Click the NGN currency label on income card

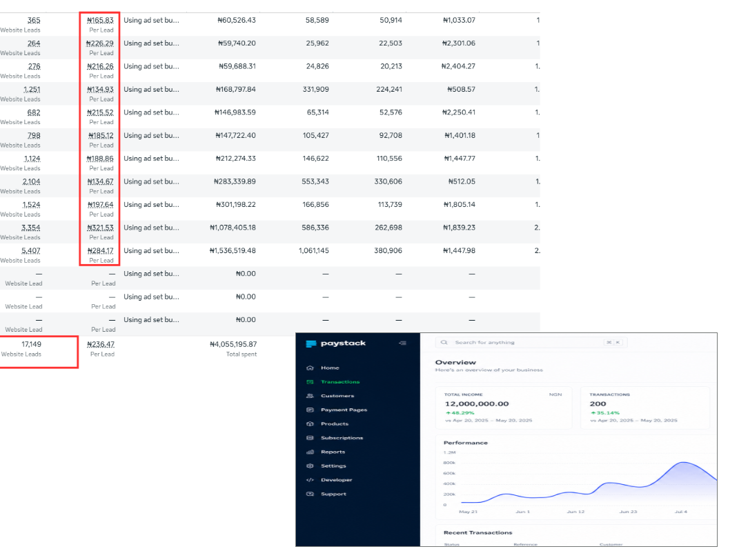[x=555, y=394]
